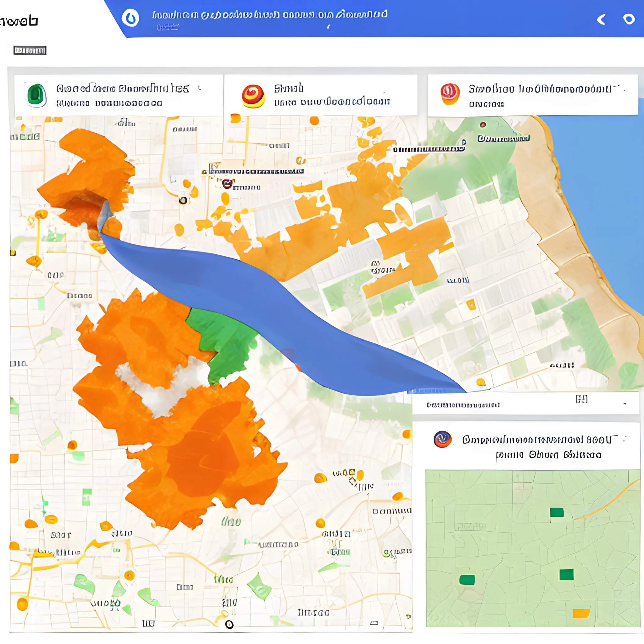
Task: Select the lower-right green square marker in mini map
Action: (x=566, y=574)
